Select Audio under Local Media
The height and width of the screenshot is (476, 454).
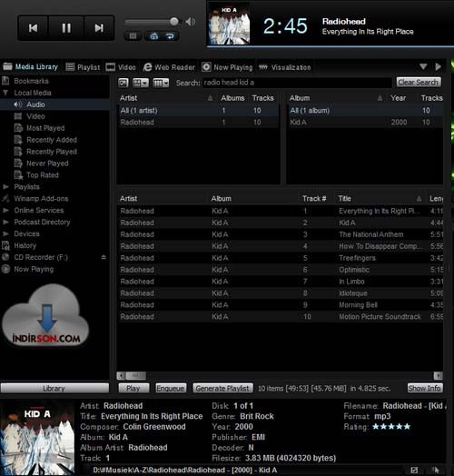[35, 104]
